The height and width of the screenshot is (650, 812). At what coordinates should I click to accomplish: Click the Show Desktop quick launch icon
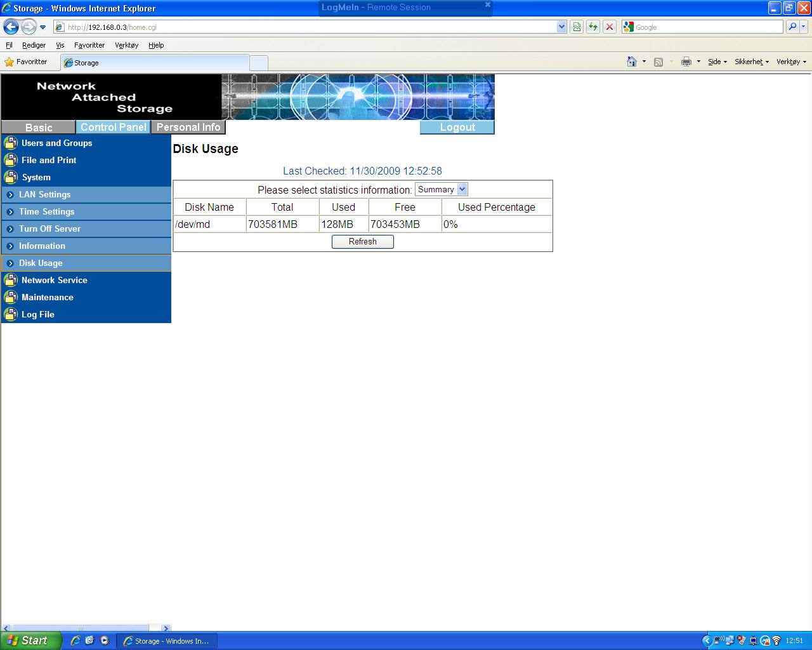(90, 640)
